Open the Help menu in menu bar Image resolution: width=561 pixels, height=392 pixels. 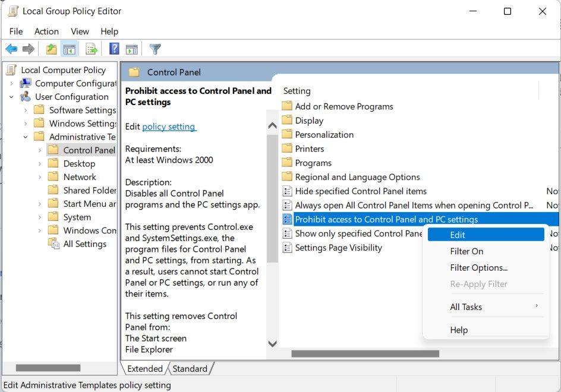coord(109,31)
